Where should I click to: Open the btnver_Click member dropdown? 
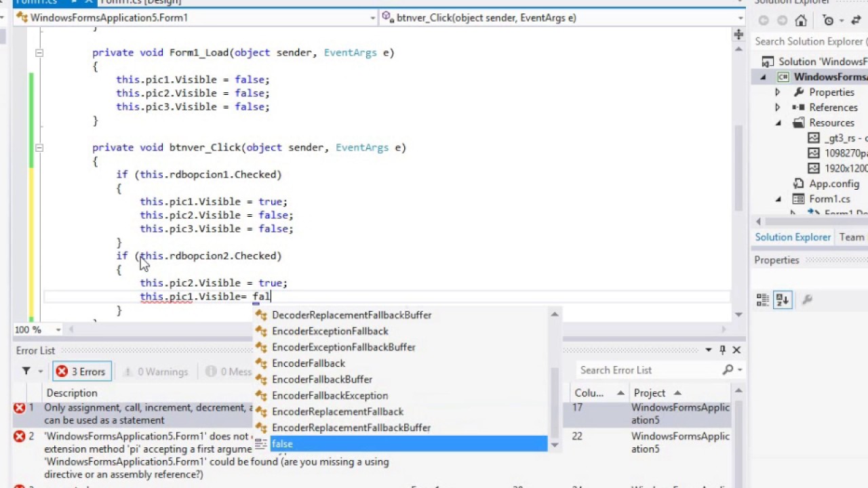tap(740, 18)
